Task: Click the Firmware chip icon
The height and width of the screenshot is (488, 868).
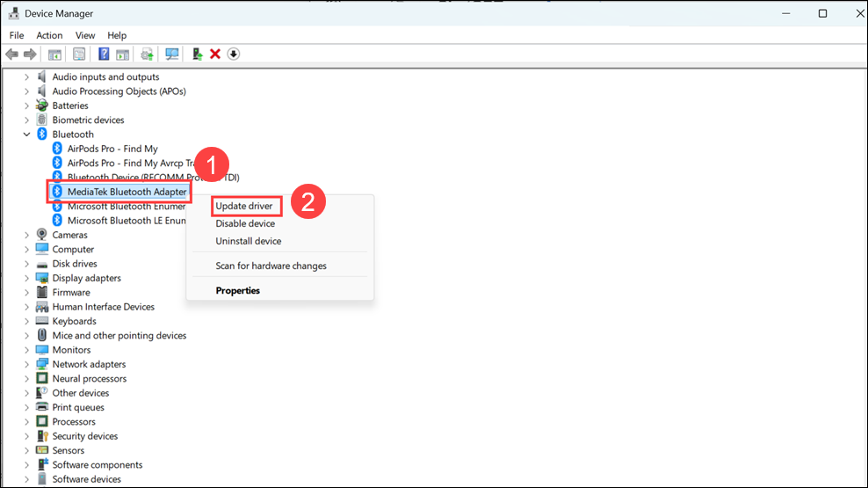Action: pyautogui.click(x=41, y=292)
